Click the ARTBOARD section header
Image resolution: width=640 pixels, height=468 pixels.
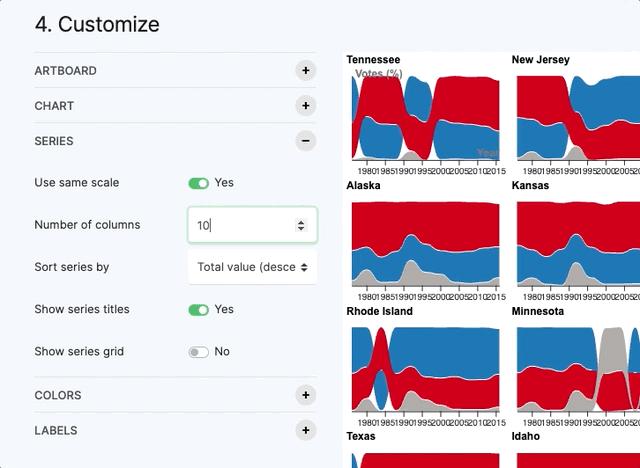[x=66, y=71]
